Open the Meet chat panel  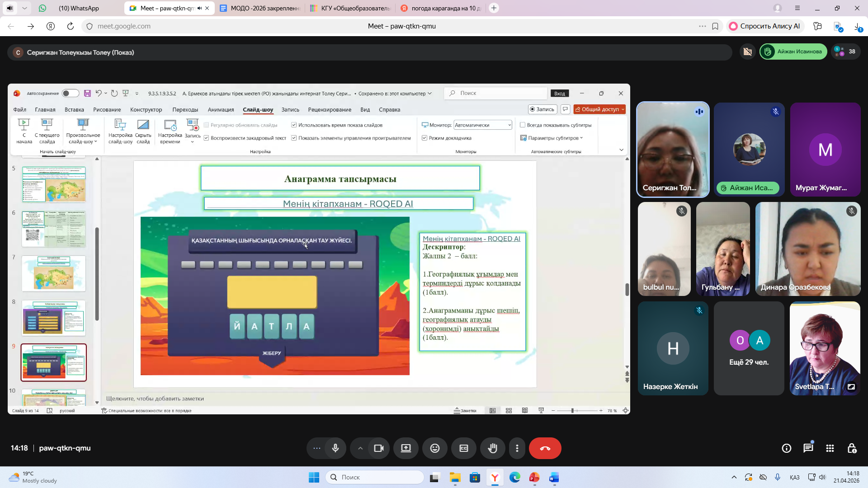[x=808, y=448]
